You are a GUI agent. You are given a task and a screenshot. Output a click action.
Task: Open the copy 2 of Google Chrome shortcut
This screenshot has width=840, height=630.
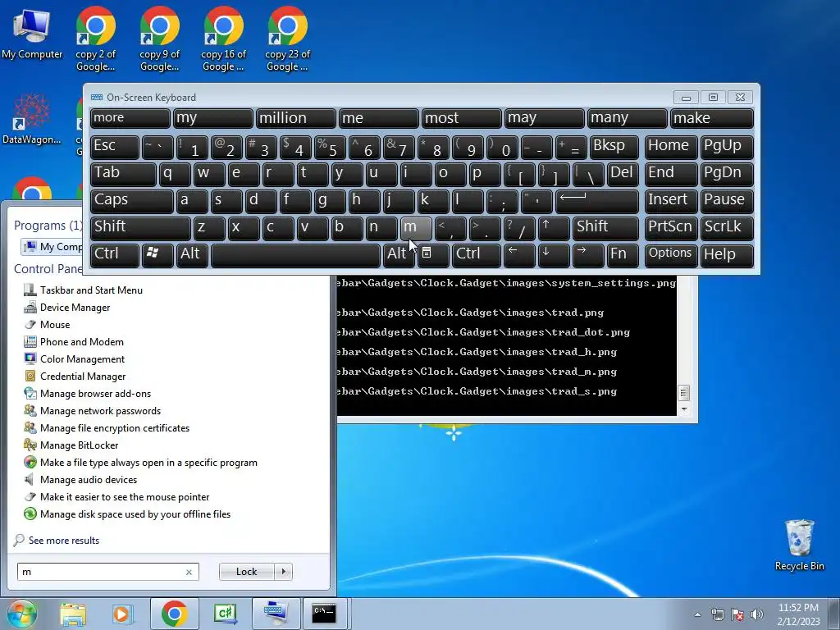coord(95,39)
